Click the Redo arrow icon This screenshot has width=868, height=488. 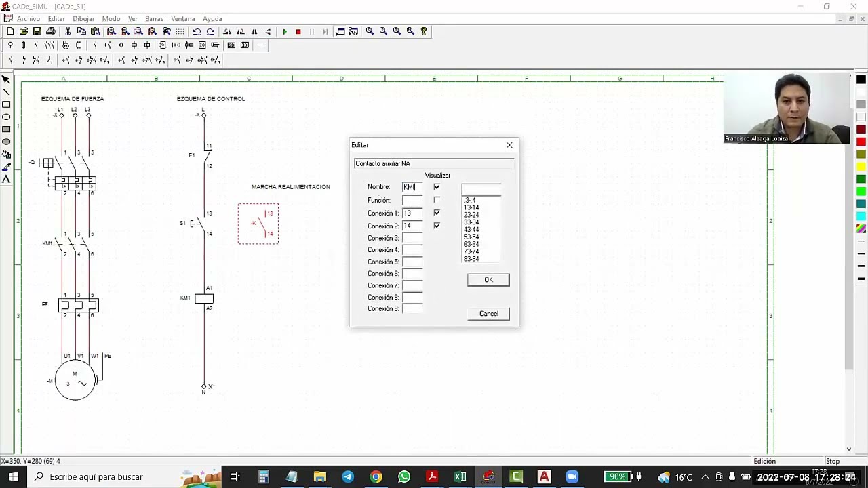click(x=210, y=31)
